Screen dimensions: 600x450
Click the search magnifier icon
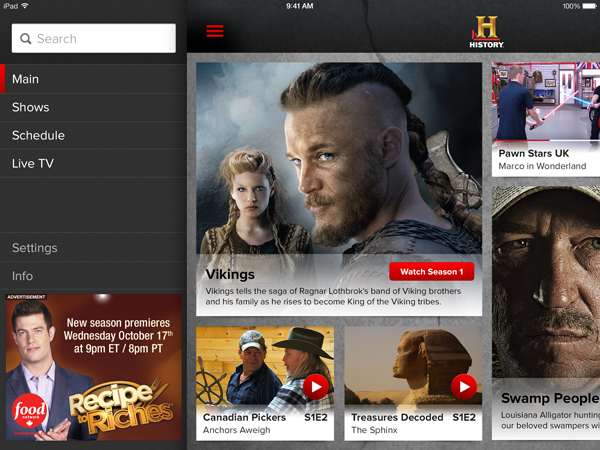(x=26, y=39)
